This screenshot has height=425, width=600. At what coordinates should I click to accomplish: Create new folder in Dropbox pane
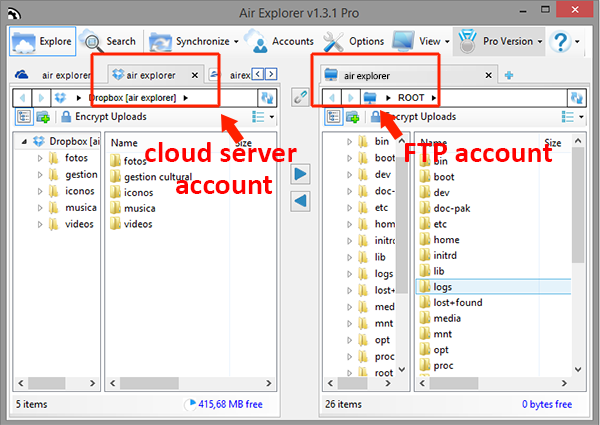tap(43, 117)
